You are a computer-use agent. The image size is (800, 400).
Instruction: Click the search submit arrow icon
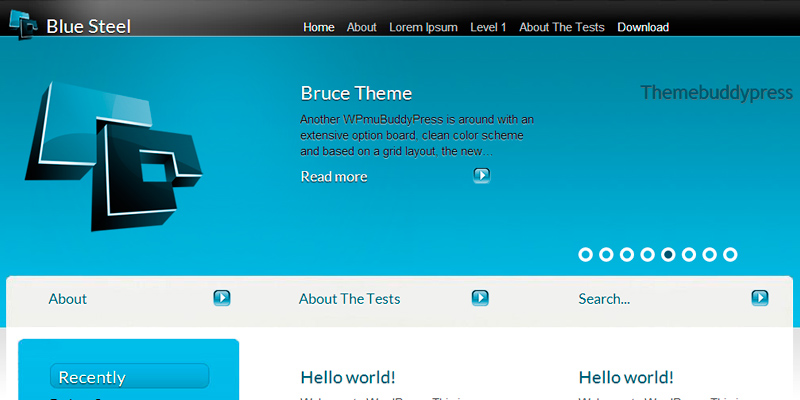(x=760, y=298)
